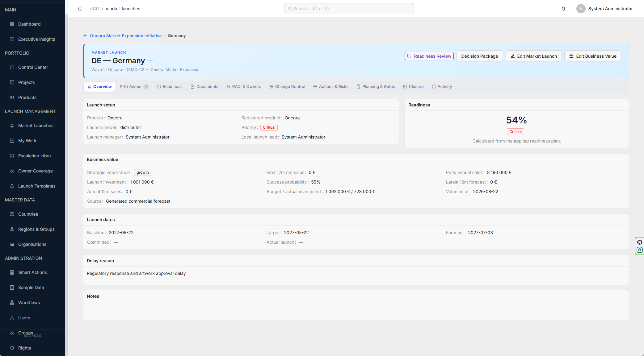
Task: Click peak annual sales 8 190 000 €
Action: click(x=499, y=172)
